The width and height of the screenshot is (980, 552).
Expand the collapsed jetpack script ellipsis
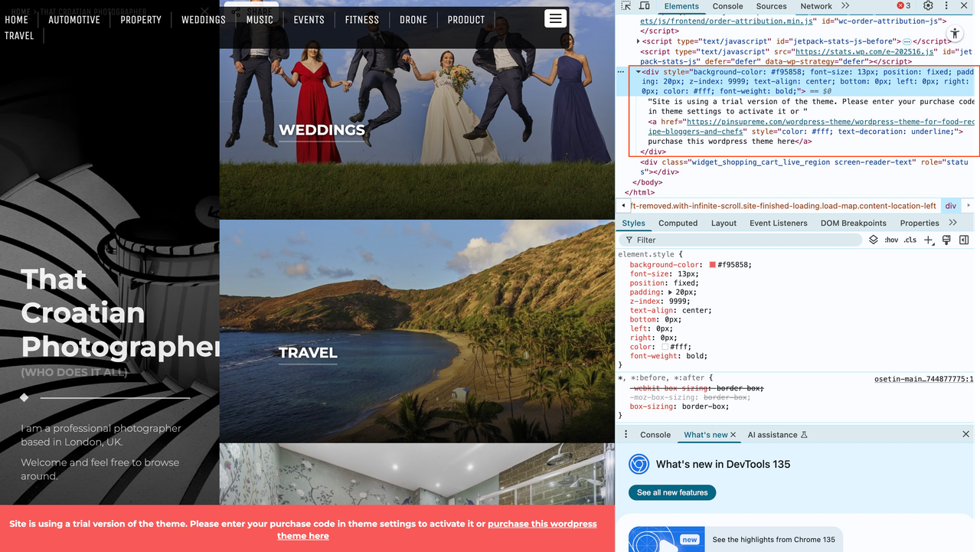pos(907,41)
